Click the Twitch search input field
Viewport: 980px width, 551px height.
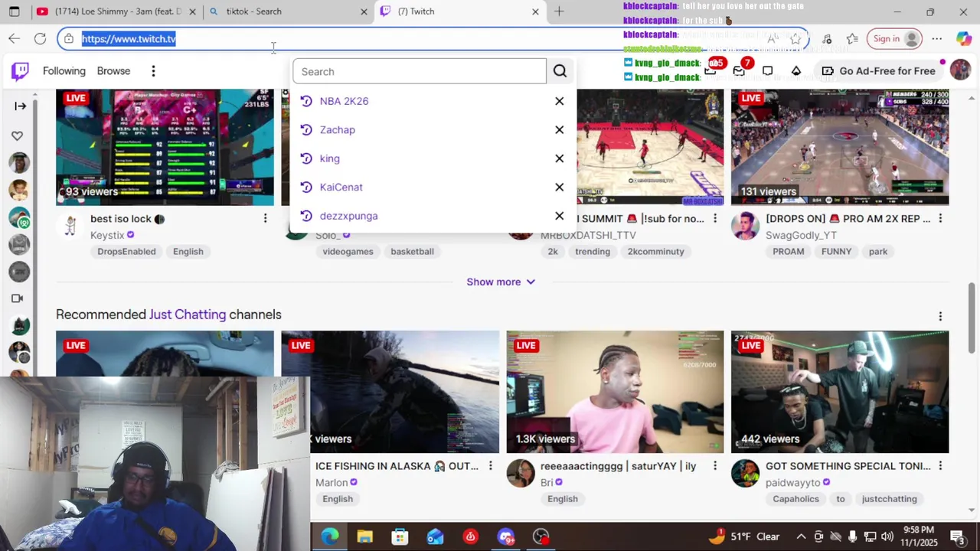[x=420, y=71]
